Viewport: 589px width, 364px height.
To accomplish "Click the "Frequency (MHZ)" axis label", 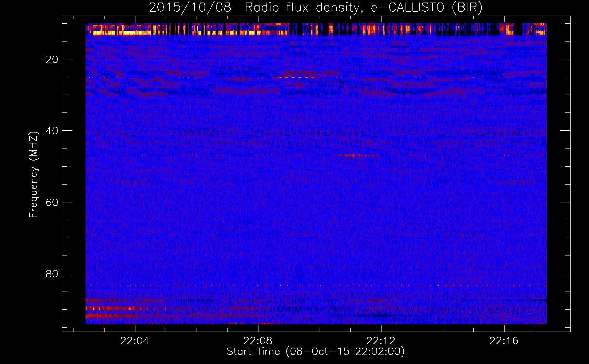I will (x=33, y=174).
